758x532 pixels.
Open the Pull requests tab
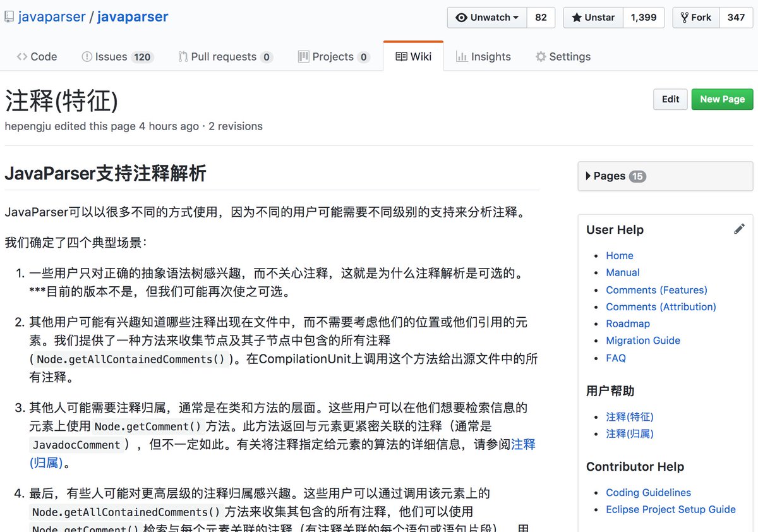tap(225, 57)
